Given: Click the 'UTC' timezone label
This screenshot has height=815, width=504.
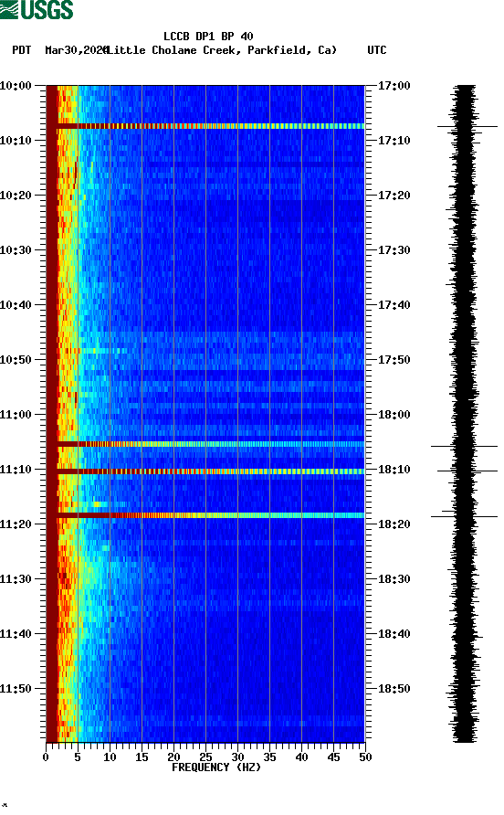Looking at the screenshot, I should click(x=377, y=50).
